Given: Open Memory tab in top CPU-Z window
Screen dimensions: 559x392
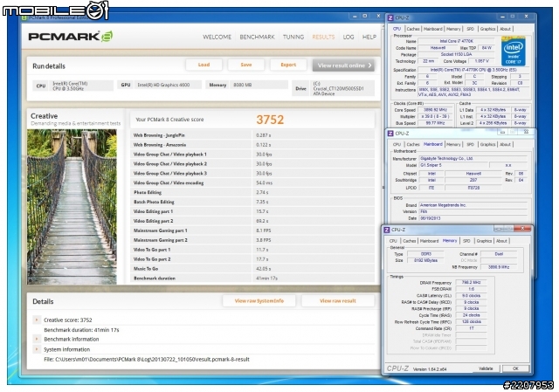Looking at the screenshot, I should pyautogui.click(x=453, y=29).
